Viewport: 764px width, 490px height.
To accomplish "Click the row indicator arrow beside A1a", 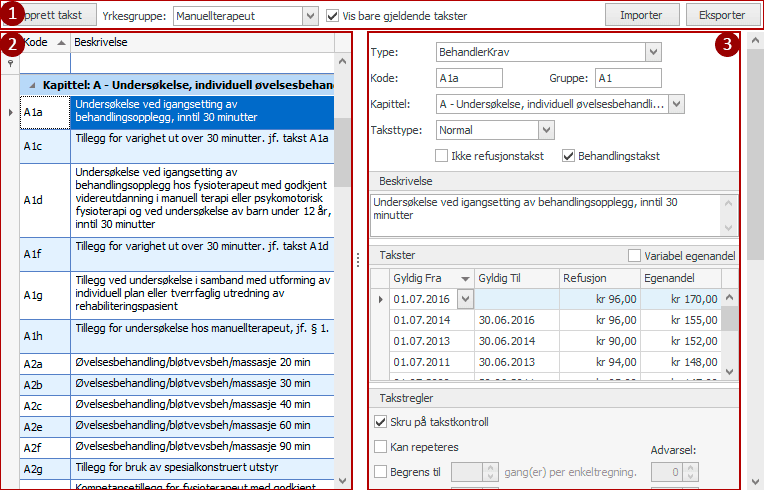I will pyautogui.click(x=11, y=112).
